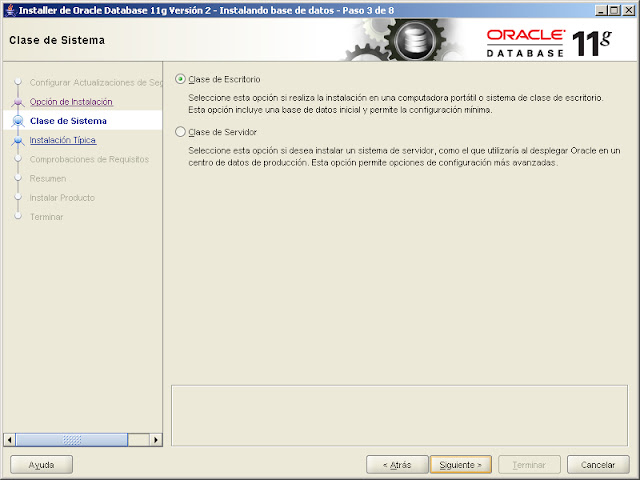
Task: Click the Siguiente button
Action: (x=460, y=464)
